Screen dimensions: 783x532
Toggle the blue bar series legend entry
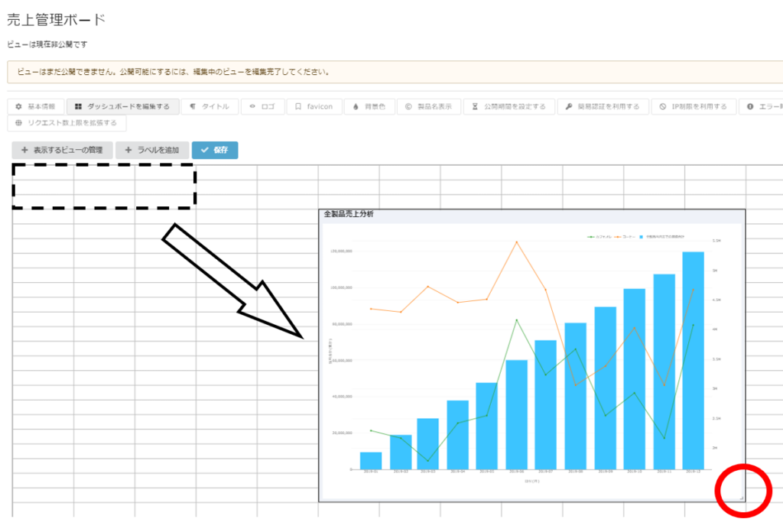662,237
